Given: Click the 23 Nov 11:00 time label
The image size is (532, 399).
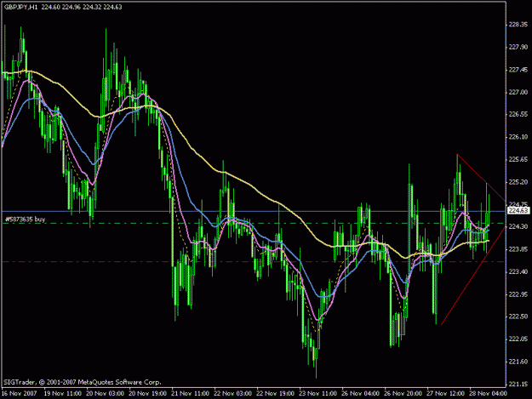Looking at the screenshot, I should click(317, 394).
